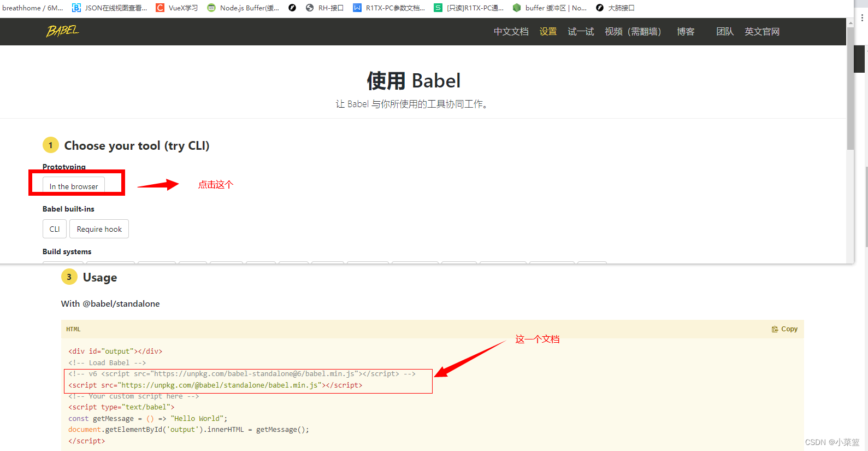Open 英文官网 in nav bar
Image resolution: width=868 pixels, height=451 pixels.
point(762,32)
